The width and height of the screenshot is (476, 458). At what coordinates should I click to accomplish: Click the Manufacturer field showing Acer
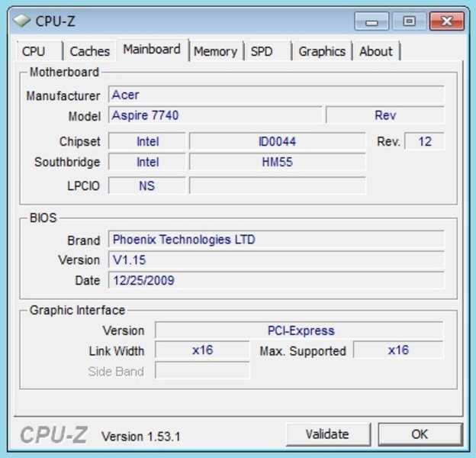[x=276, y=95]
